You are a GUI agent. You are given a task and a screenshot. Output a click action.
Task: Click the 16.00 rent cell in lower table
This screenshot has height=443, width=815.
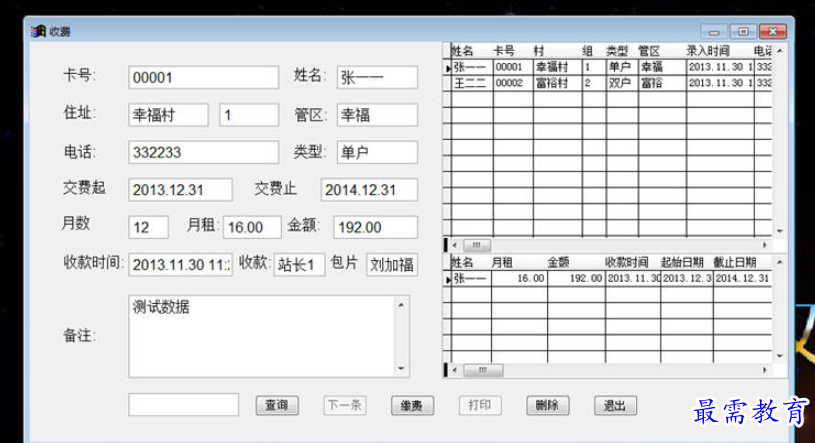tap(519, 279)
